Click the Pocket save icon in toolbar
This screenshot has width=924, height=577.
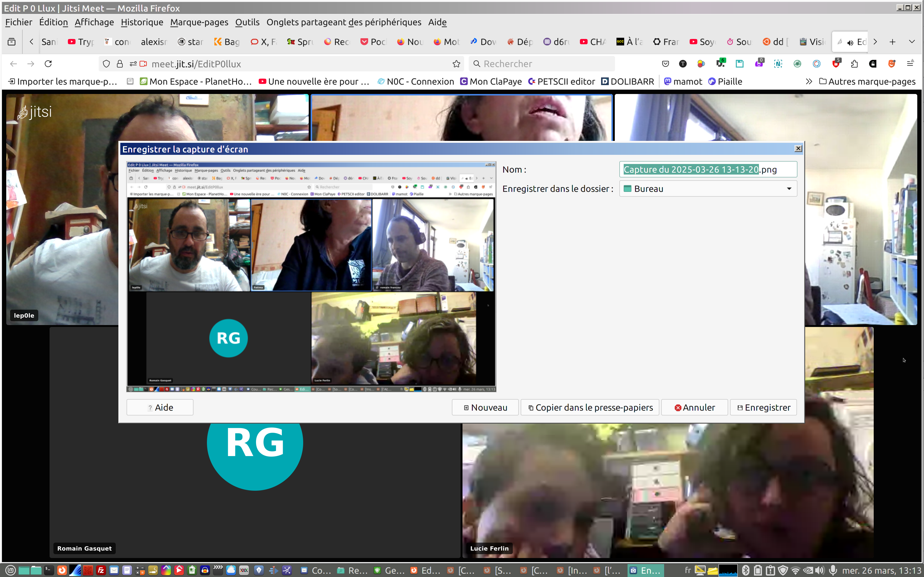(x=666, y=64)
